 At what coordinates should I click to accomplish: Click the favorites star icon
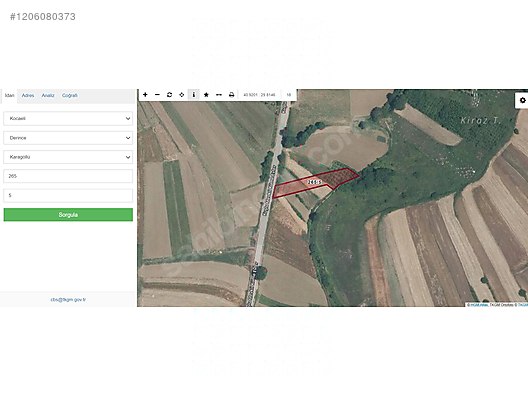(206, 95)
